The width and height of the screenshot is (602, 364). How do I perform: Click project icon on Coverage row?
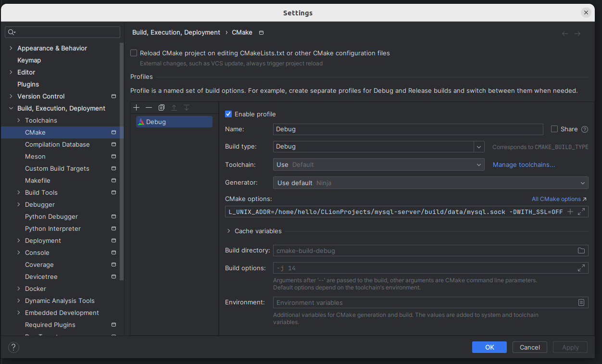pyautogui.click(x=113, y=264)
